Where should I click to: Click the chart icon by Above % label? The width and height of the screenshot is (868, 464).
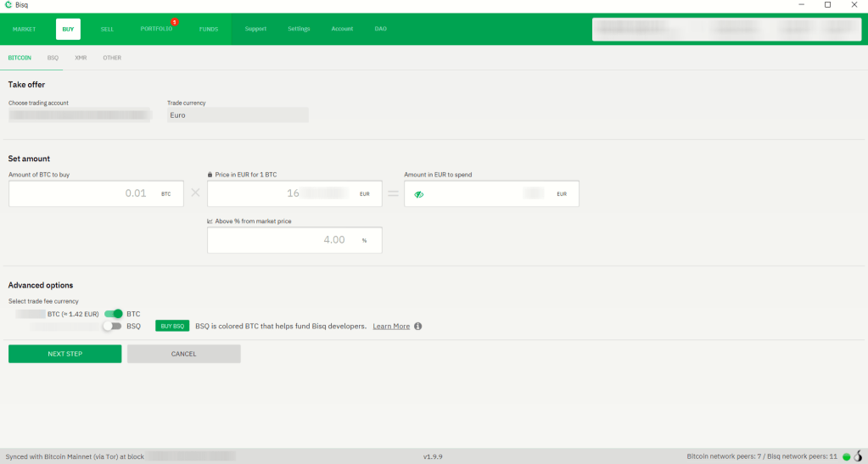[210, 221]
